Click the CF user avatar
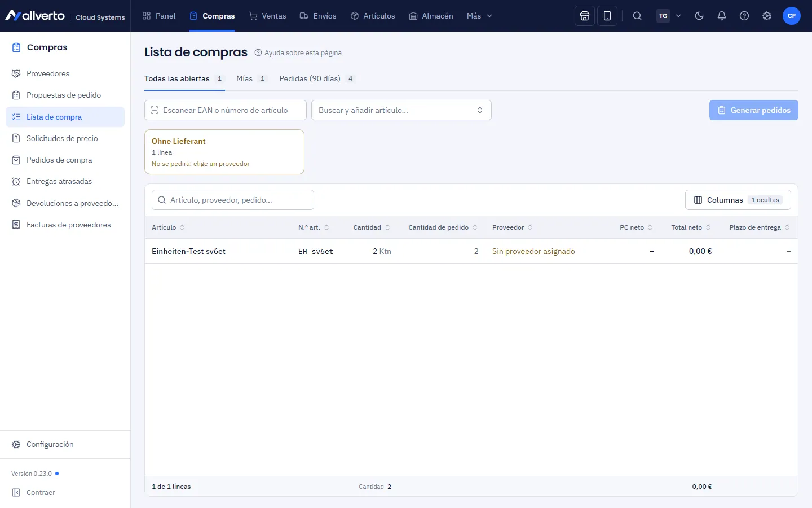812x508 pixels. tap(792, 16)
